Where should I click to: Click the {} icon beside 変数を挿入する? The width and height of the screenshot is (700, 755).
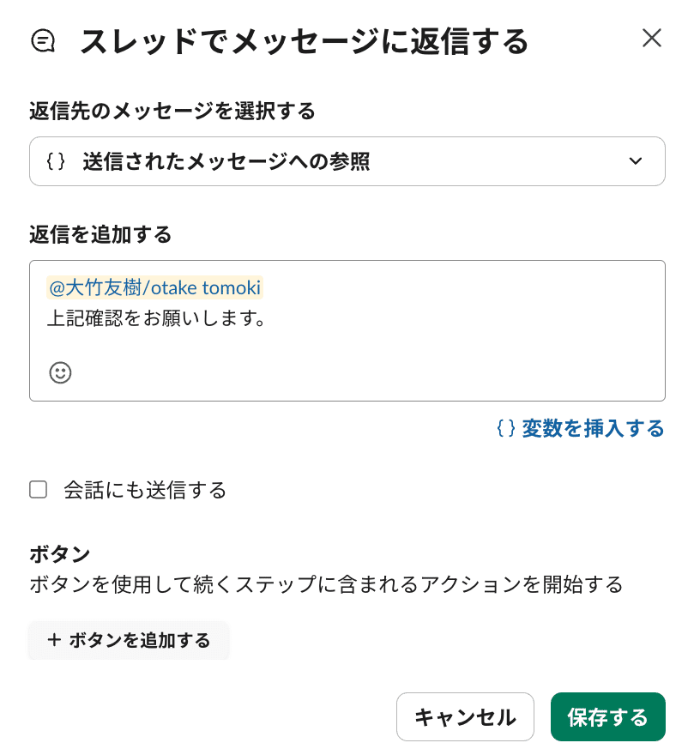pos(504,429)
